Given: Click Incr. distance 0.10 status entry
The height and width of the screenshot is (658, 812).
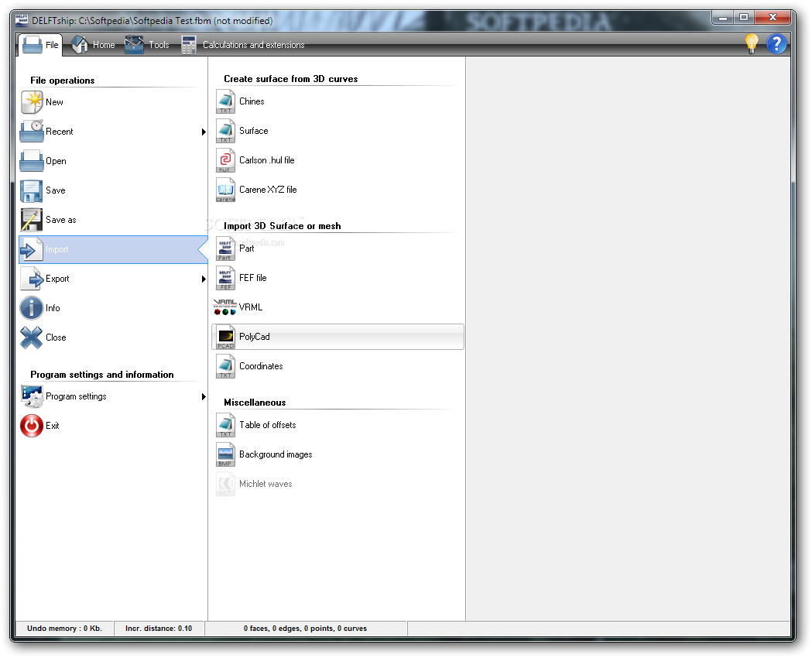Looking at the screenshot, I should [159, 629].
